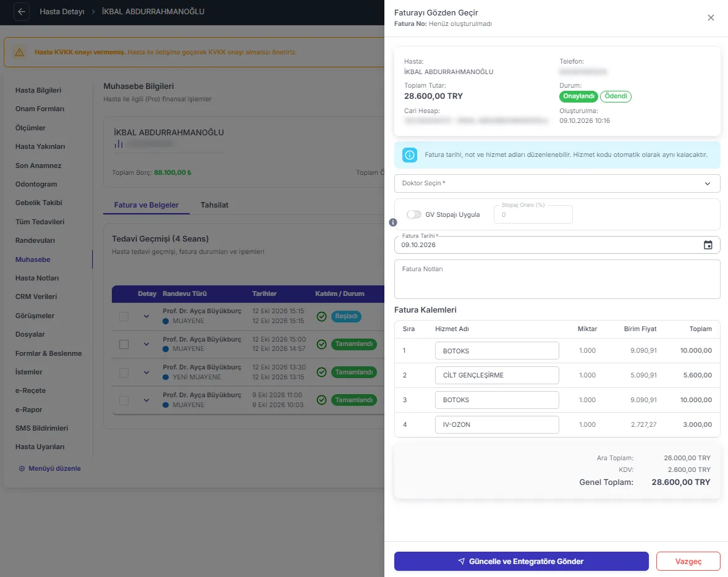The width and height of the screenshot is (728, 577).
Task: Toggle the GV Stopajı Uygula switch
Action: pos(413,214)
